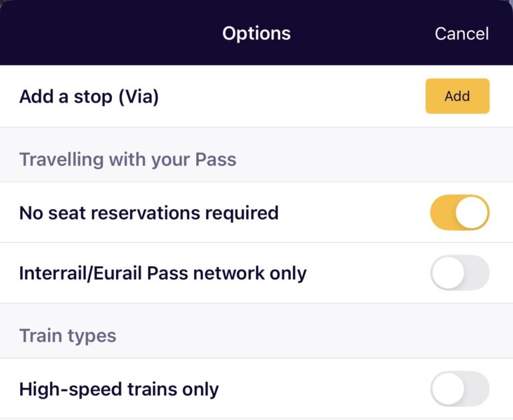Enable Interrail/Eurail Pass network only switch
513x420 pixels.
[x=460, y=273]
